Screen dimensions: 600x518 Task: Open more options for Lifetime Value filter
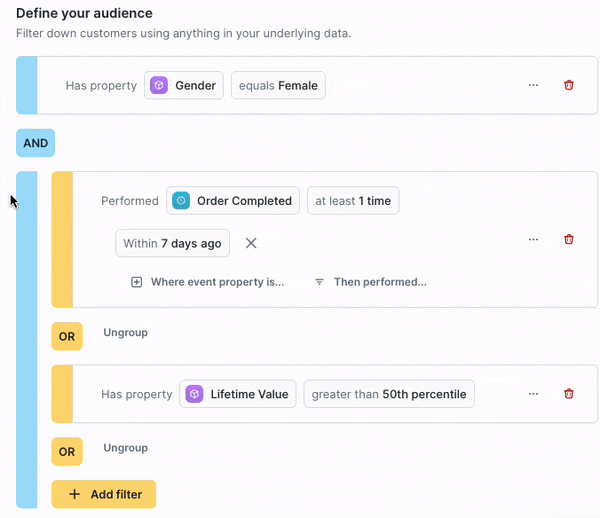[x=533, y=394]
